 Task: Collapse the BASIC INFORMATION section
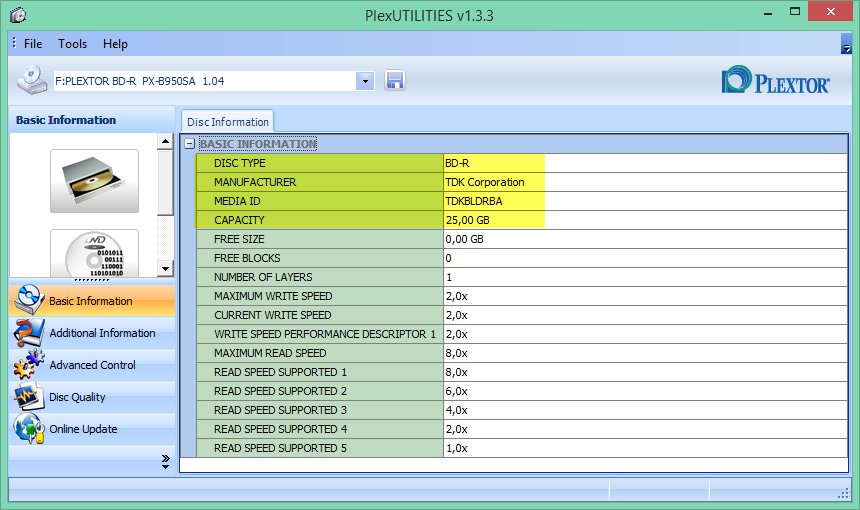click(190, 144)
